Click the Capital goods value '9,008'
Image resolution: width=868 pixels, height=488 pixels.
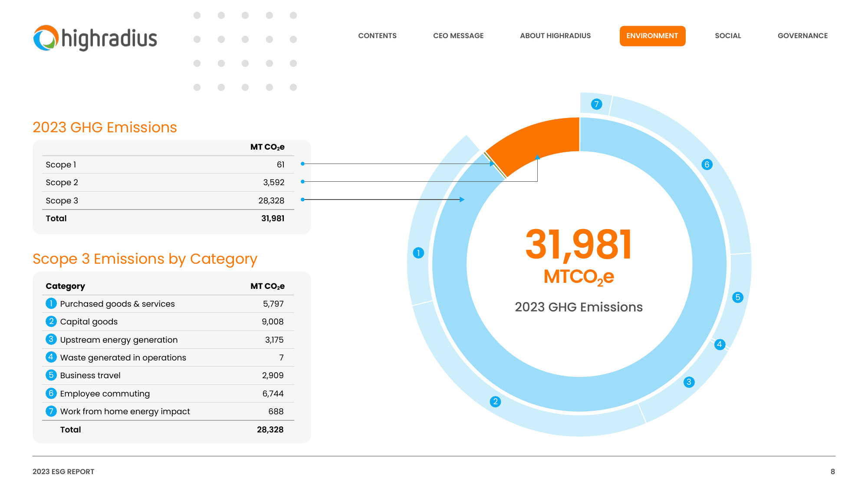click(273, 322)
